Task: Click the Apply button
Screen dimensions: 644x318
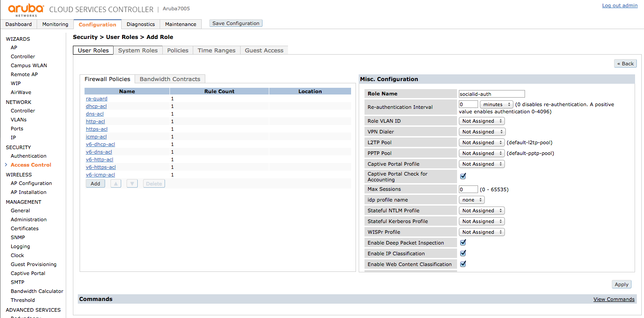Action: click(x=621, y=284)
